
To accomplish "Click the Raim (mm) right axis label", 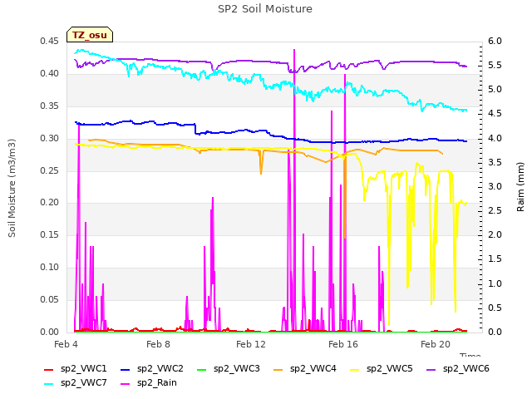I will 520,187.
